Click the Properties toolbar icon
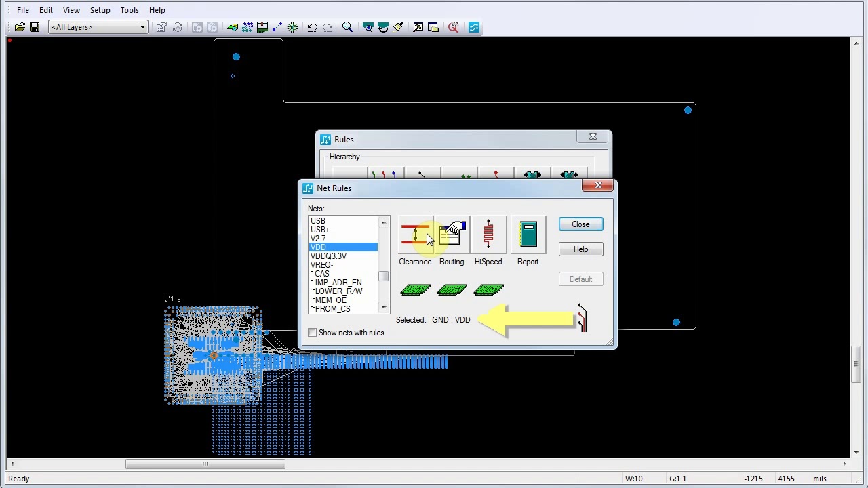Viewport: 868px width, 488px height. tap(161, 27)
